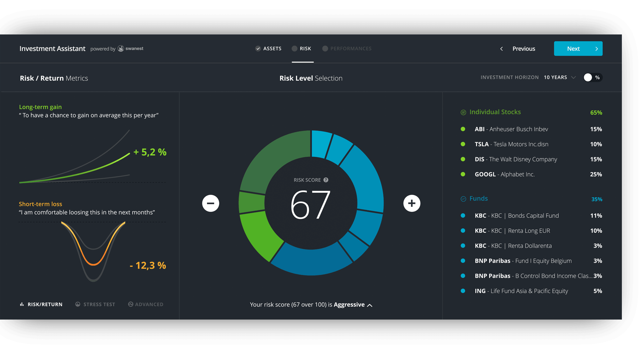Click the Risk Score help question icon
This screenshot has width=644, height=354.
pyautogui.click(x=326, y=180)
